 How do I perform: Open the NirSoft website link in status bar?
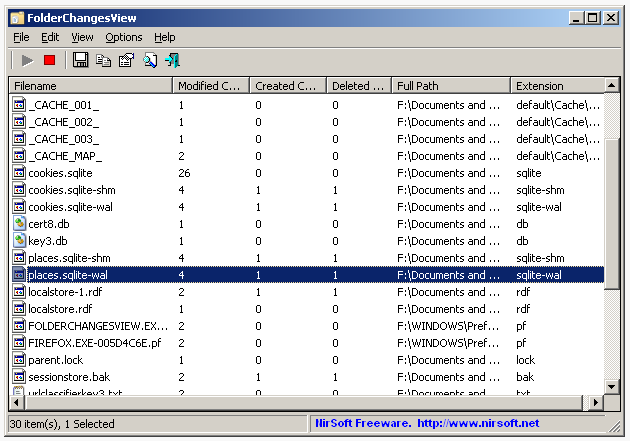pyautogui.click(x=478, y=423)
